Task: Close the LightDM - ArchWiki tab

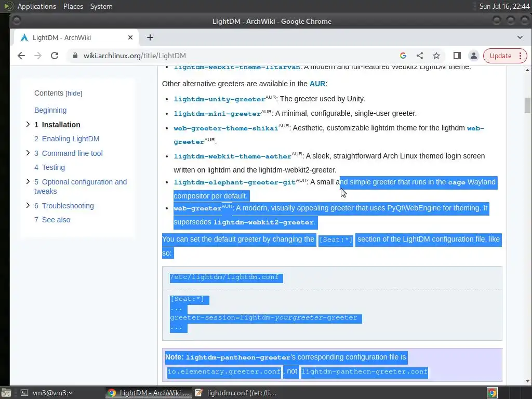Action: (x=130, y=37)
